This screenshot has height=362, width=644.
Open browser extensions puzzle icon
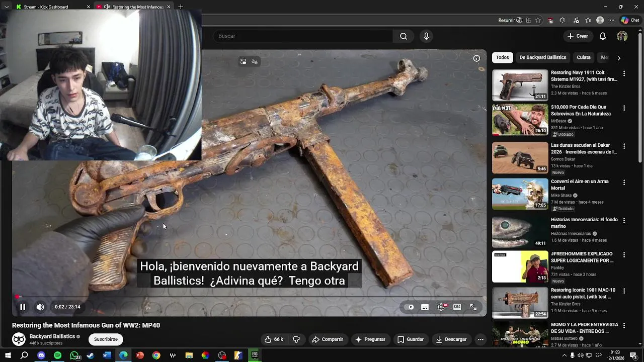pyautogui.click(x=562, y=21)
